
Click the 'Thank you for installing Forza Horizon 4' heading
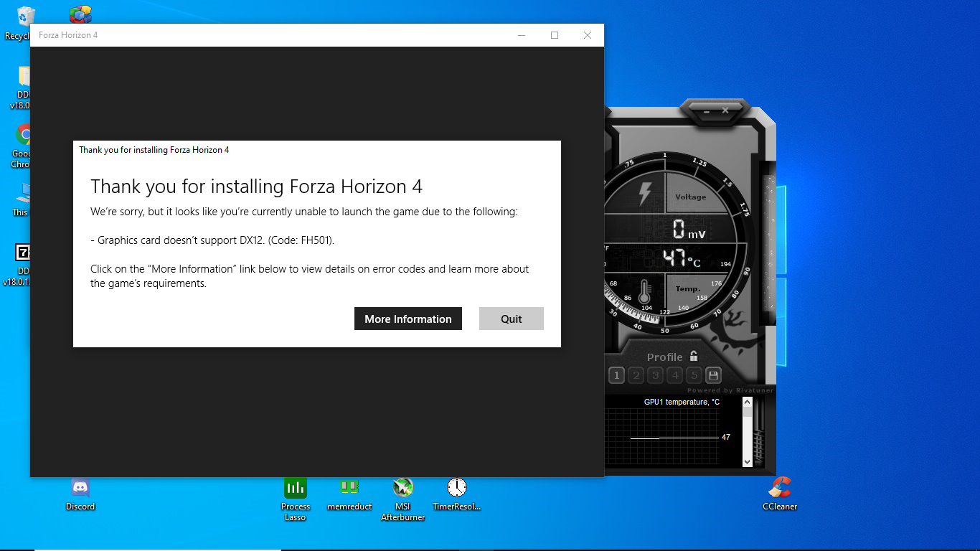(256, 187)
